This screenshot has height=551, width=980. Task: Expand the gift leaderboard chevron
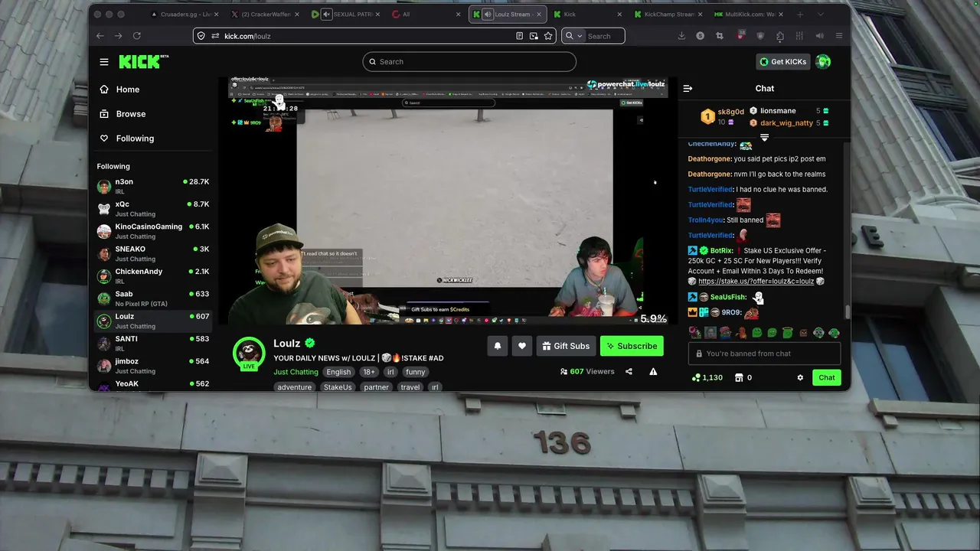point(764,137)
